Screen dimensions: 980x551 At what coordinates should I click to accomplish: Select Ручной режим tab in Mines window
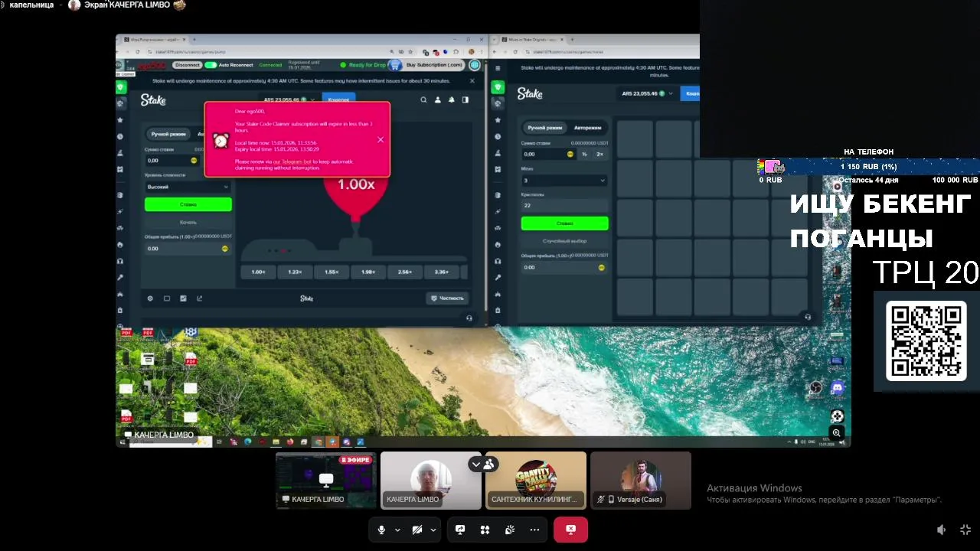[545, 128]
